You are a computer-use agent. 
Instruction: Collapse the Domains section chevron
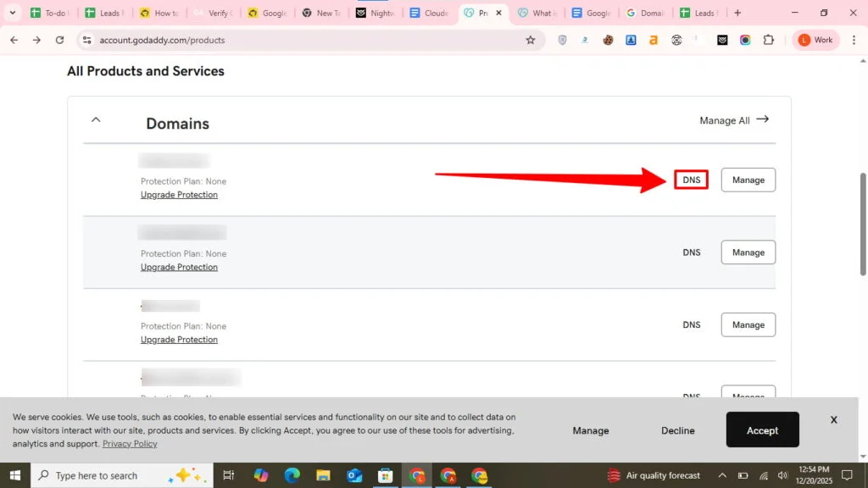pyautogui.click(x=96, y=119)
